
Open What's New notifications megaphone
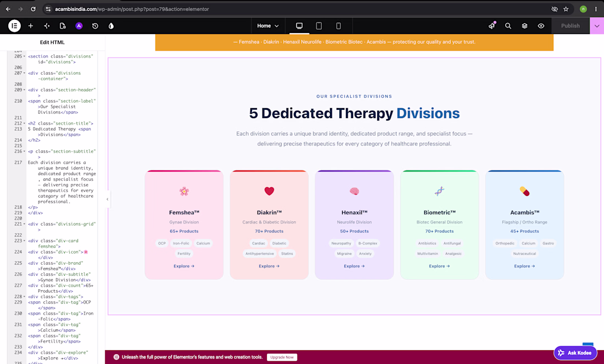coord(492,26)
